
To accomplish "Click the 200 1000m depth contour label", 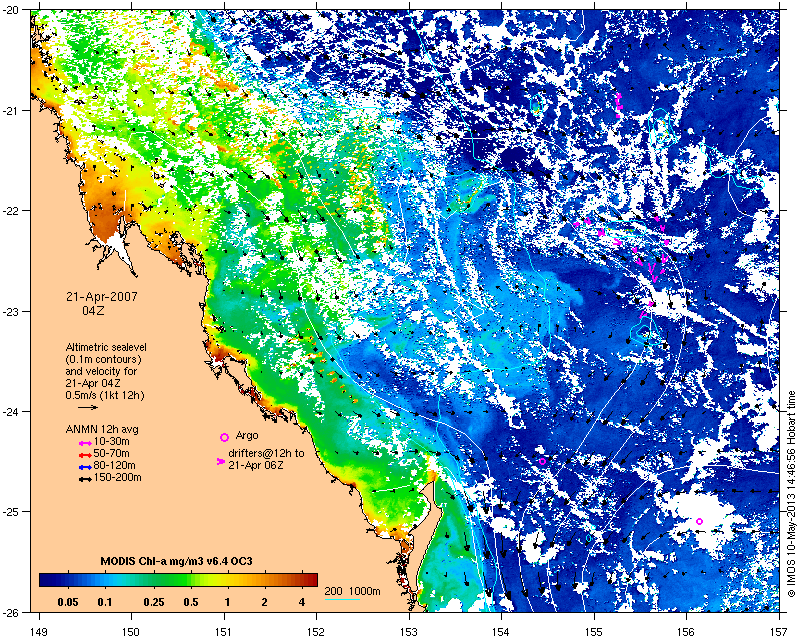I will [x=351, y=592].
